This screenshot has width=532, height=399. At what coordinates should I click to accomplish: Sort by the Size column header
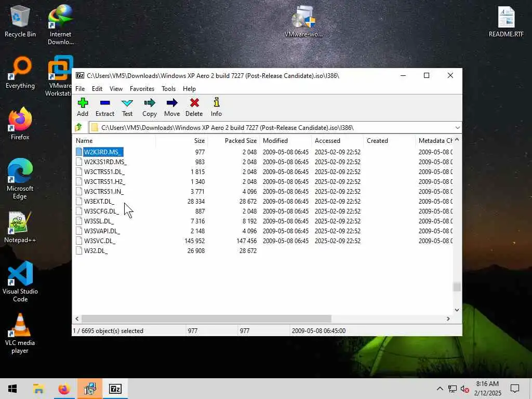[x=181, y=140]
